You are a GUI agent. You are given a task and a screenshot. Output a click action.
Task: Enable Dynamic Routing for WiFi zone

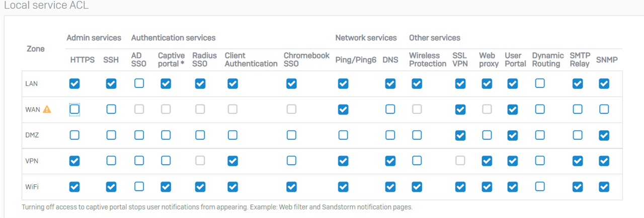point(540,186)
